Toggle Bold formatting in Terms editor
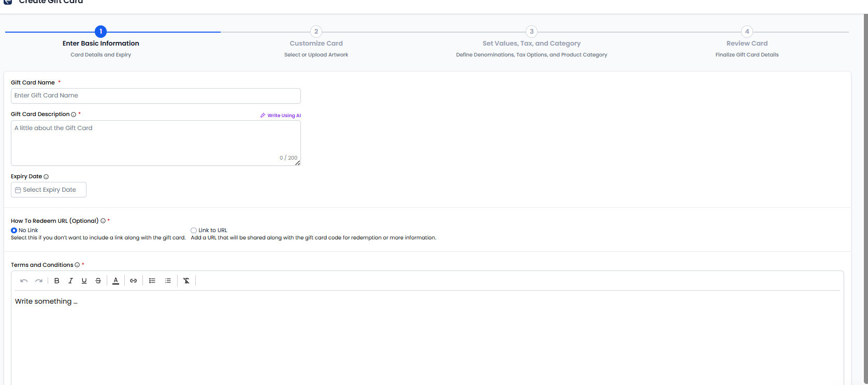The image size is (868, 385). pos(57,281)
